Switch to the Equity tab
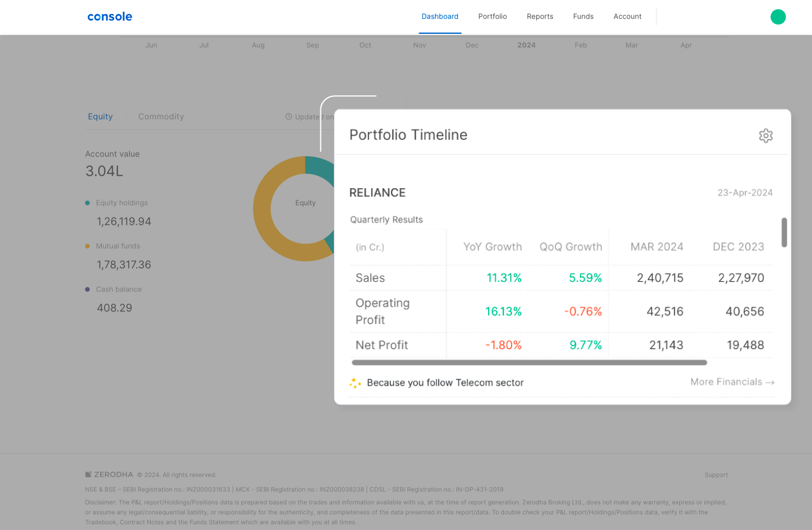Viewport: 812px width, 530px height. pyautogui.click(x=100, y=116)
